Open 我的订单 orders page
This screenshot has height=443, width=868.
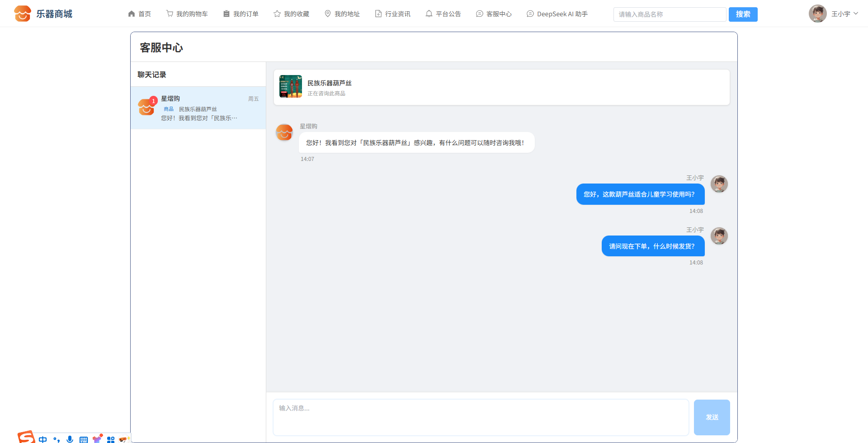click(x=241, y=14)
